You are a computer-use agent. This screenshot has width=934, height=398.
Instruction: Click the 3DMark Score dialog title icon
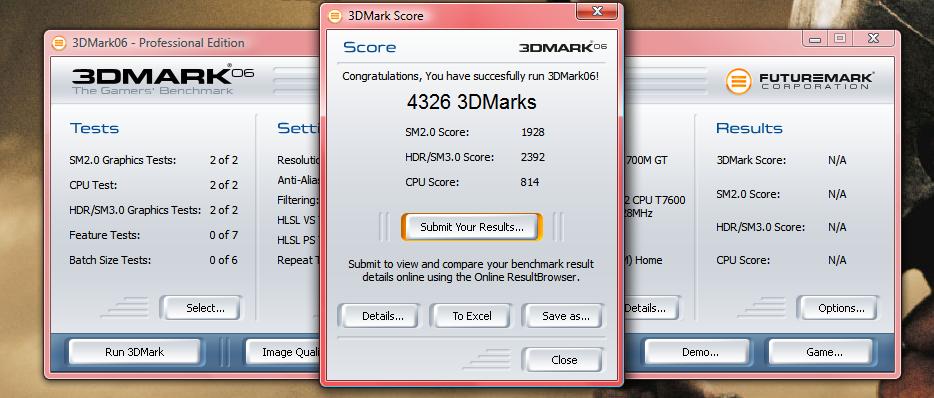pyautogui.click(x=335, y=15)
